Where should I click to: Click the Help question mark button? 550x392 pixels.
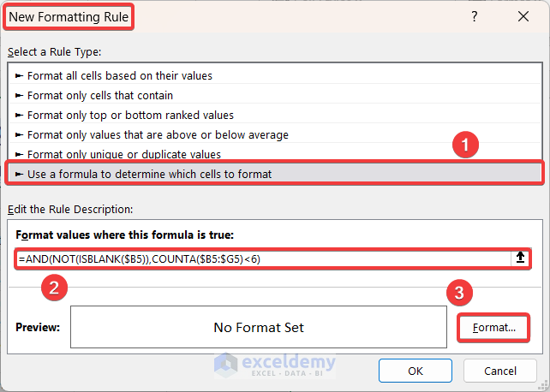coord(475,16)
